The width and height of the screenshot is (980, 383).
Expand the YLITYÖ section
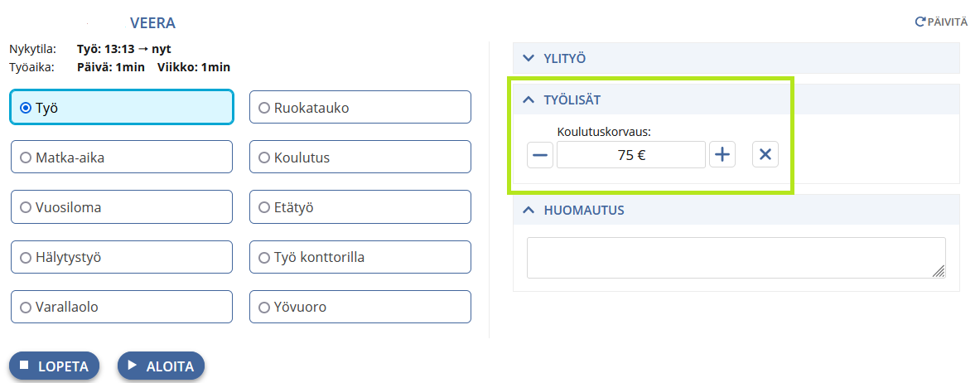click(736, 59)
